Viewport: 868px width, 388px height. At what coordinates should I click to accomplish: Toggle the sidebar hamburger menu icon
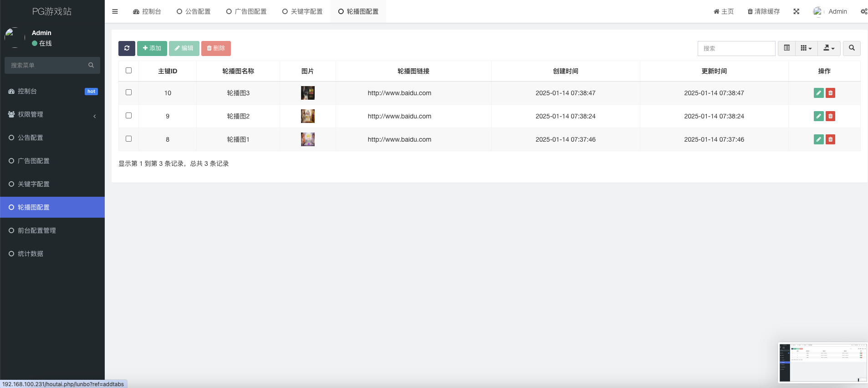click(115, 11)
